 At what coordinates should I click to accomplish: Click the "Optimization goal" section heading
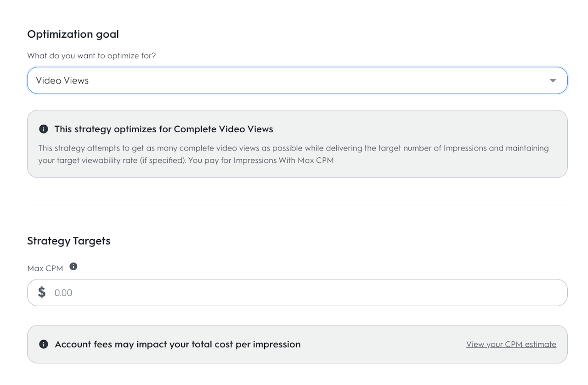(x=73, y=34)
